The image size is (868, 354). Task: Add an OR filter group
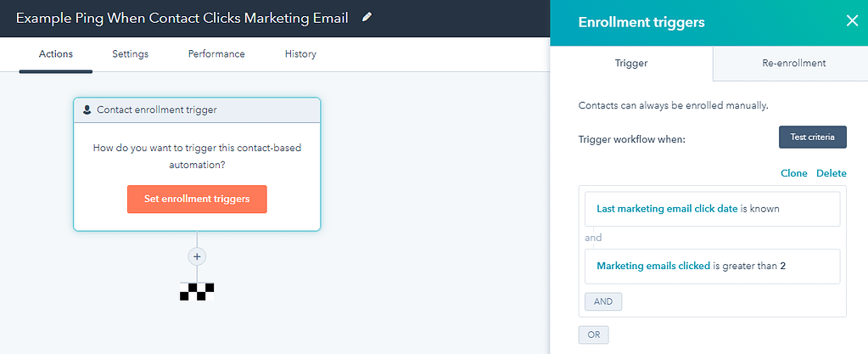click(593, 334)
